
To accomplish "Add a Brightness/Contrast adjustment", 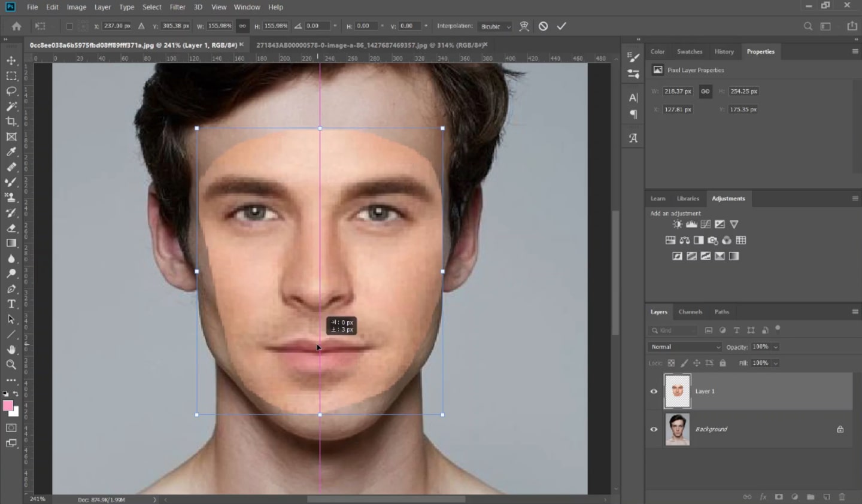I will (677, 224).
